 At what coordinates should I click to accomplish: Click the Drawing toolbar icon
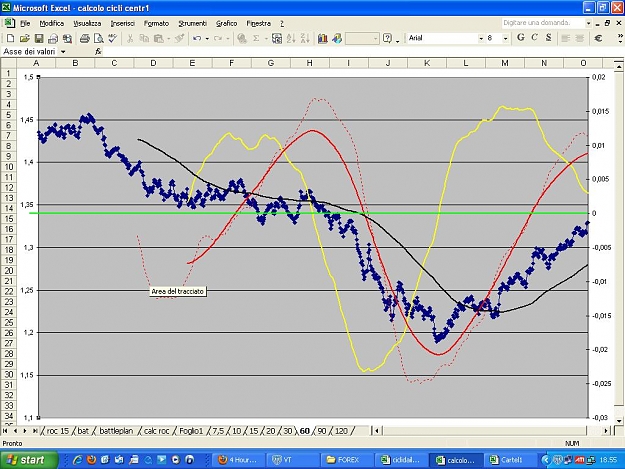point(337,38)
